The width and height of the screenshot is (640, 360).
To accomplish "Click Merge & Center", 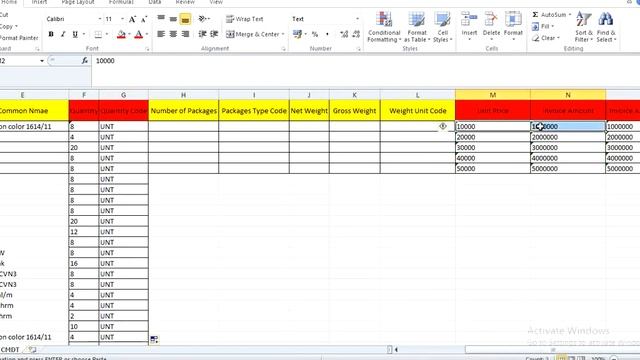I will 252,34.
